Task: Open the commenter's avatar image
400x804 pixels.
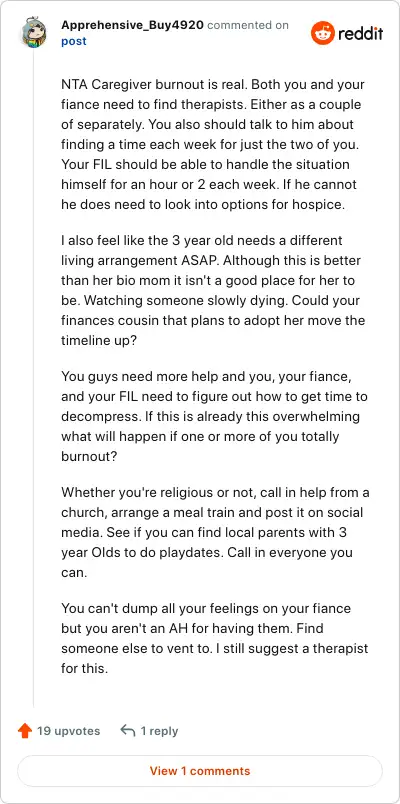Action: pos(33,33)
